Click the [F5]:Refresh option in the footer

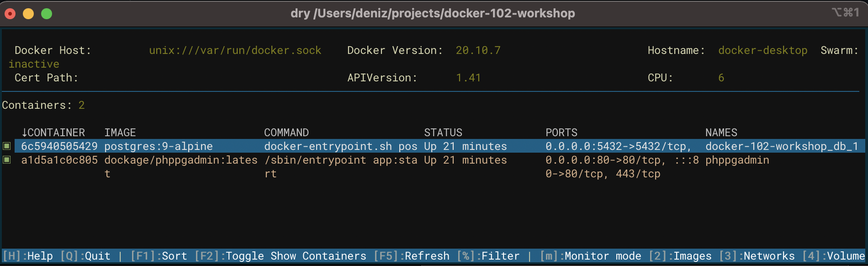point(412,256)
